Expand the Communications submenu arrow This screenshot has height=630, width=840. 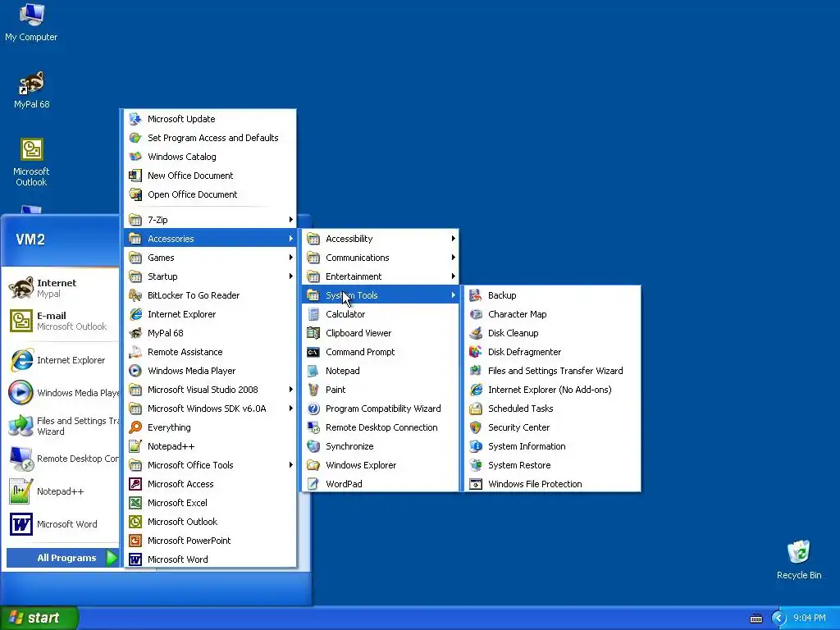tap(453, 258)
